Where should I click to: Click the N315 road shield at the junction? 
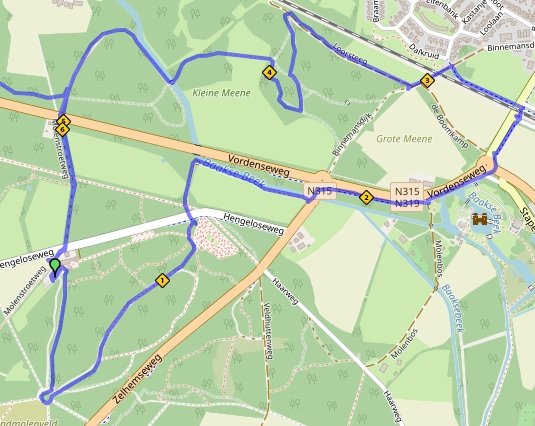[x=319, y=191]
